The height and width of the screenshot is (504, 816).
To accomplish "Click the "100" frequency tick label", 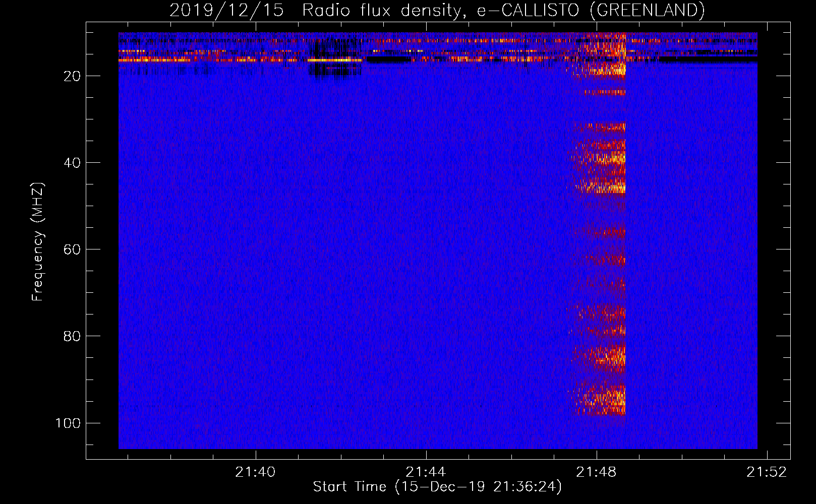I will 68,423.
